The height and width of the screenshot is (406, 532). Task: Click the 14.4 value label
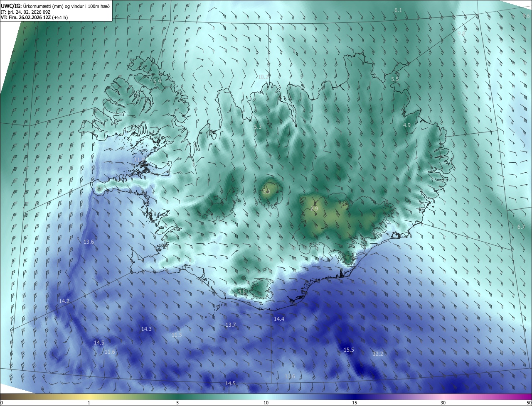pyautogui.click(x=279, y=319)
